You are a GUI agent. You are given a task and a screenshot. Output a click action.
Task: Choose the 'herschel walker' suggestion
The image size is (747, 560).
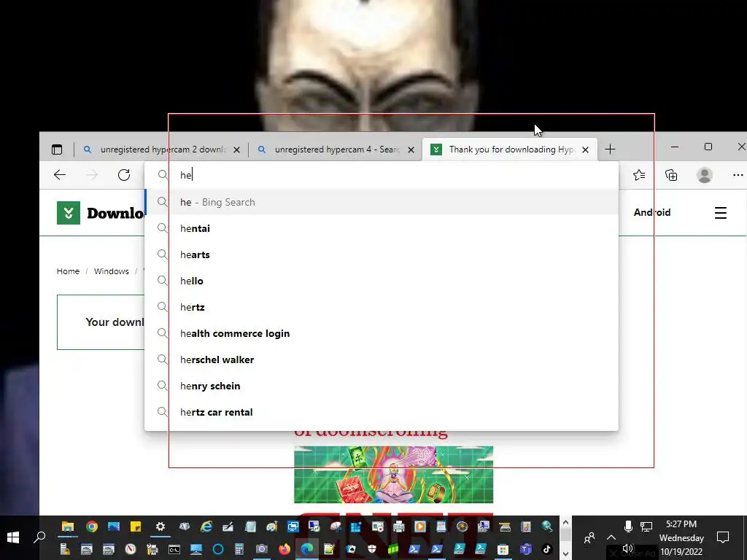382,359
